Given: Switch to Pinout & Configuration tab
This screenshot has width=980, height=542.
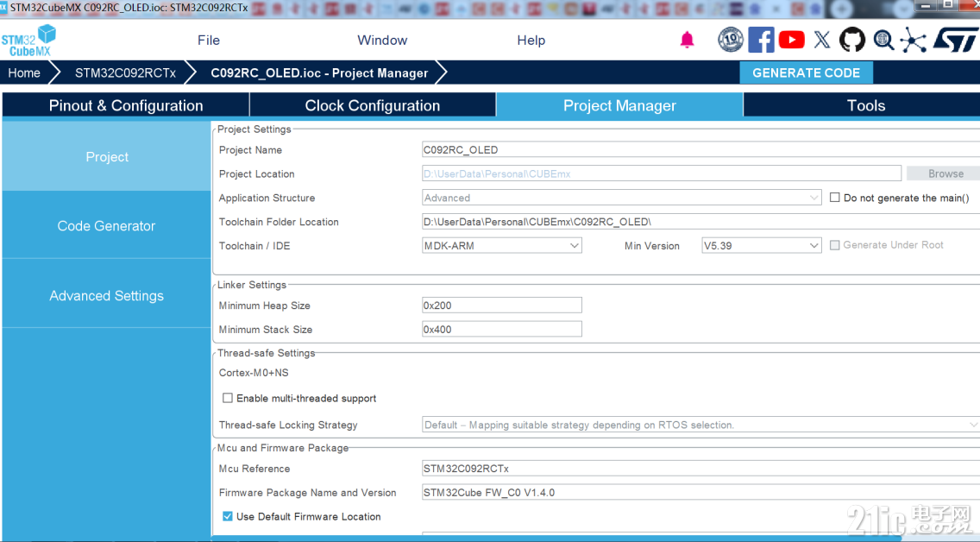Looking at the screenshot, I should (x=126, y=105).
